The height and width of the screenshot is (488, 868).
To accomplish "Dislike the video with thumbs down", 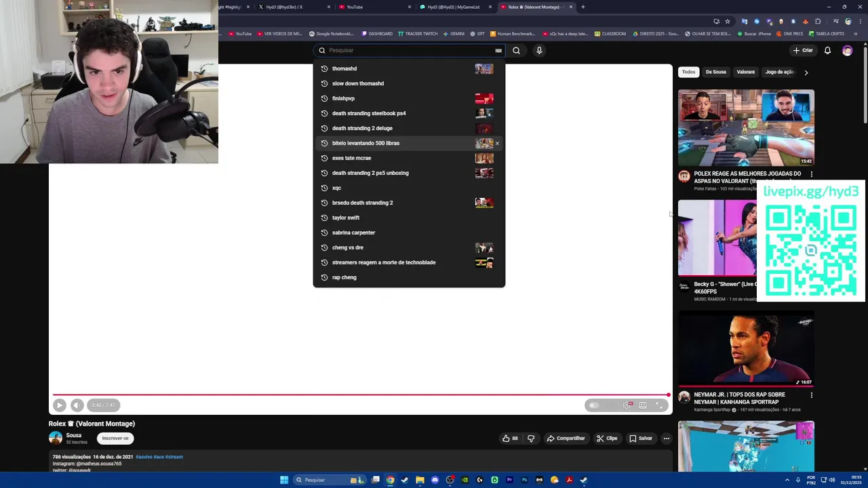I will pyautogui.click(x=531, y=439).
